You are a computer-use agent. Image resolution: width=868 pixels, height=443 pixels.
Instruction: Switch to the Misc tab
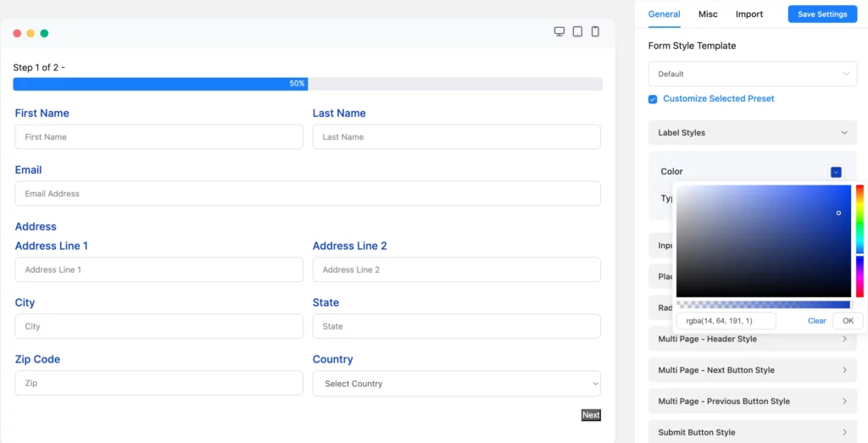pyautogui.click(x=708, y=14)
